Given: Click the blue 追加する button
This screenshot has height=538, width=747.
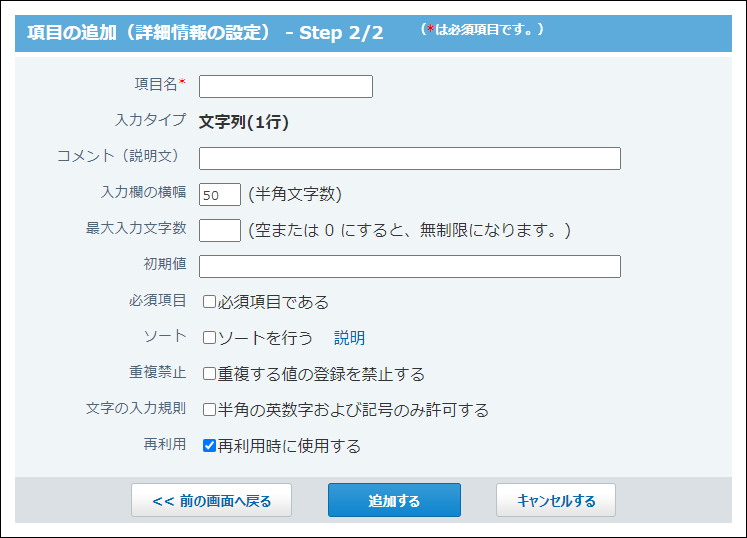Looking at the screenshot, I should coord(394,500).
